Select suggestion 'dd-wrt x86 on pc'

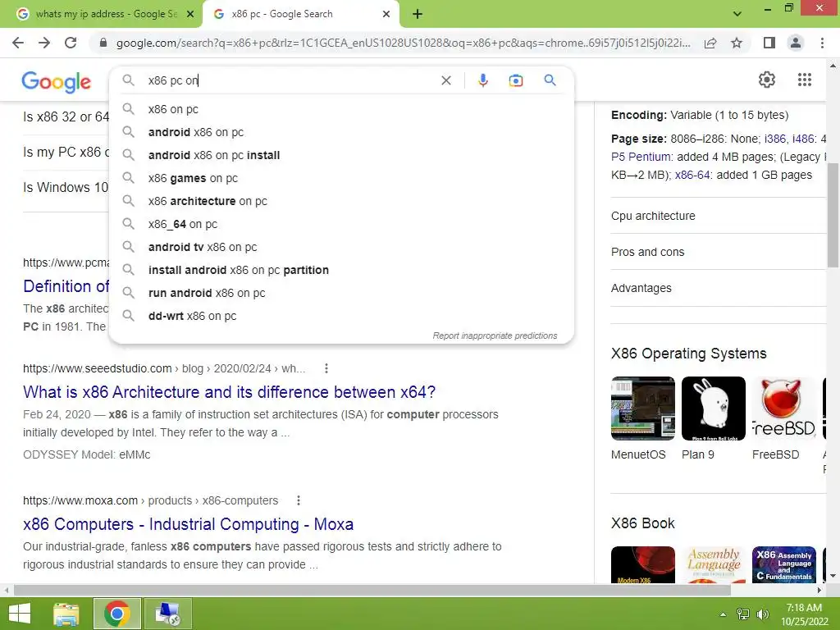click(x=341, y=316)
